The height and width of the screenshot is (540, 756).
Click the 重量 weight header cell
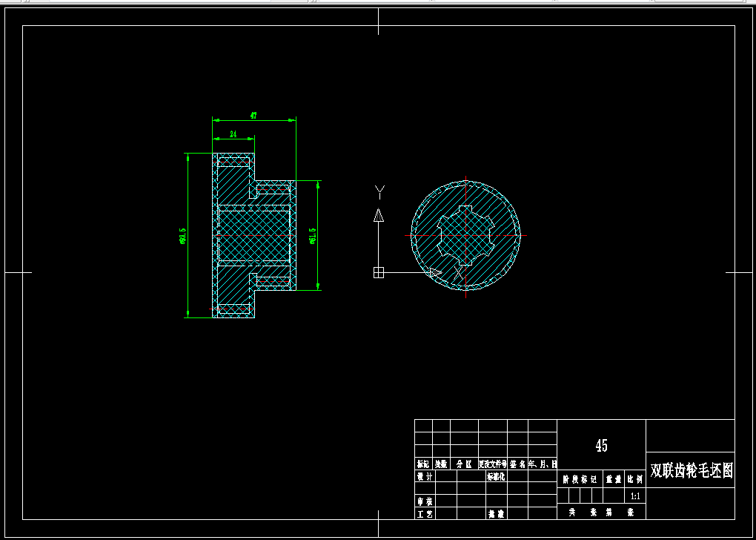[x=614, y=480]
